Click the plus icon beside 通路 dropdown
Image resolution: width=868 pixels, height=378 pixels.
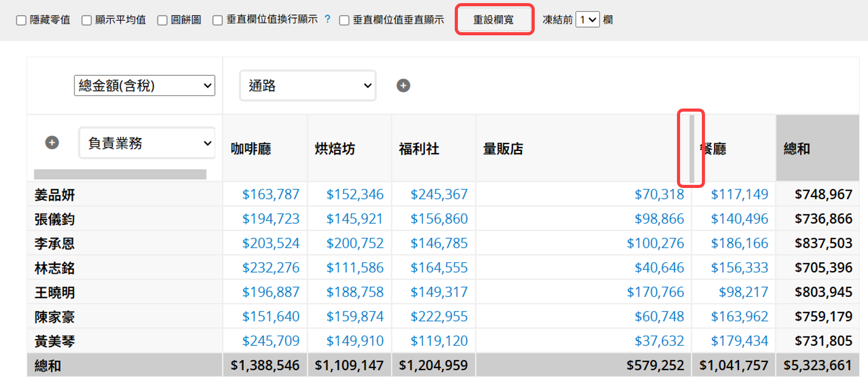[403, 86]
